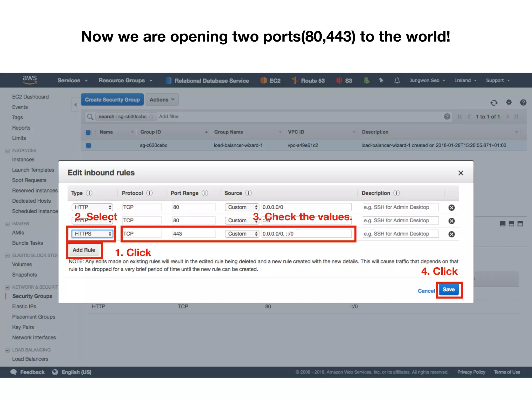The height and width of the screenshot is (399, 532).
Task: Click info icon next to Type
Action: pyautogui.click(x=89, y=193)
